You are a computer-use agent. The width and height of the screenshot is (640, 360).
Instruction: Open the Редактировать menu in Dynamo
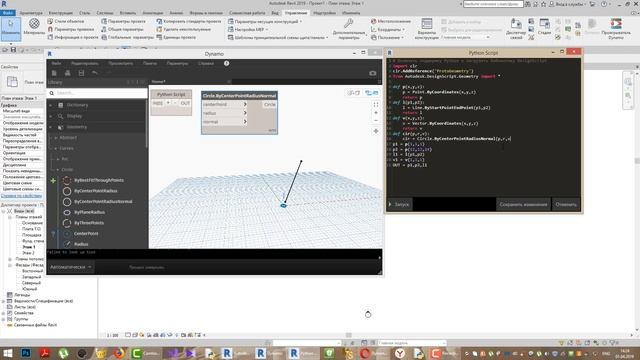pos(84,64)
